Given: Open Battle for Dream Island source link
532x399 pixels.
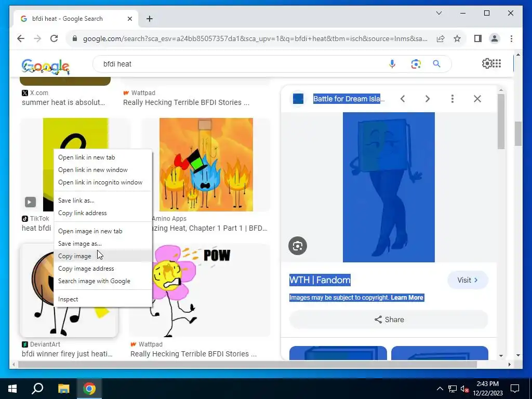Looking at the screenshot, I should point(349,99).
